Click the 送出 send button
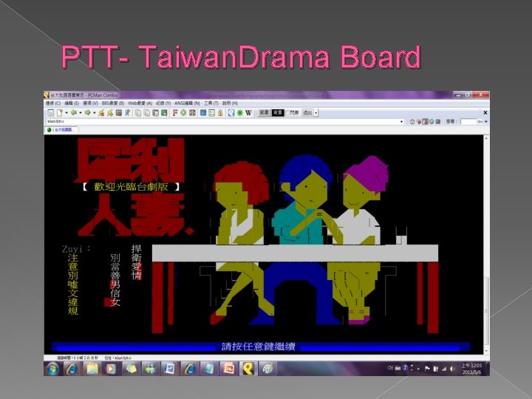Viewport: 532px width, 399px height. 307,112
